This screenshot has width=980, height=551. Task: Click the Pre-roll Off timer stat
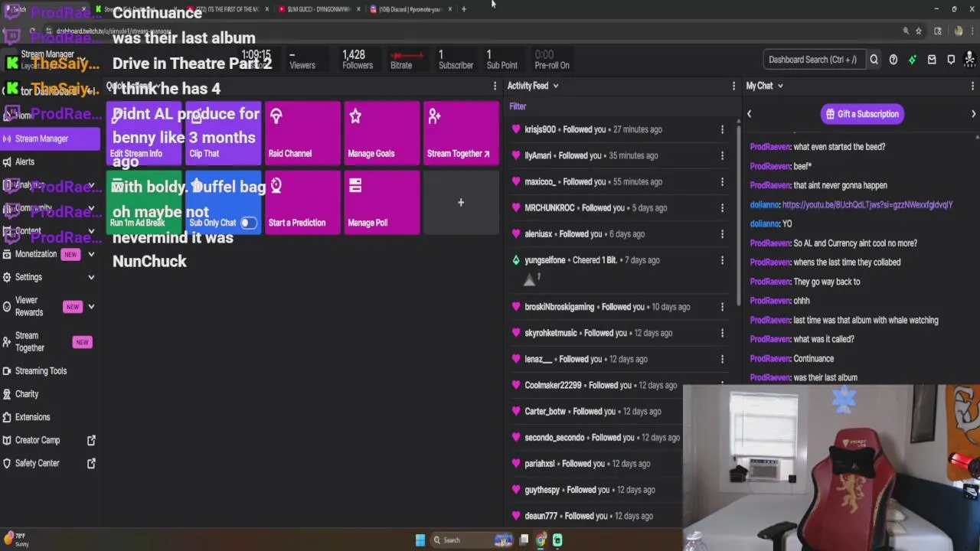pyautogui.click(x=552, y=60)
